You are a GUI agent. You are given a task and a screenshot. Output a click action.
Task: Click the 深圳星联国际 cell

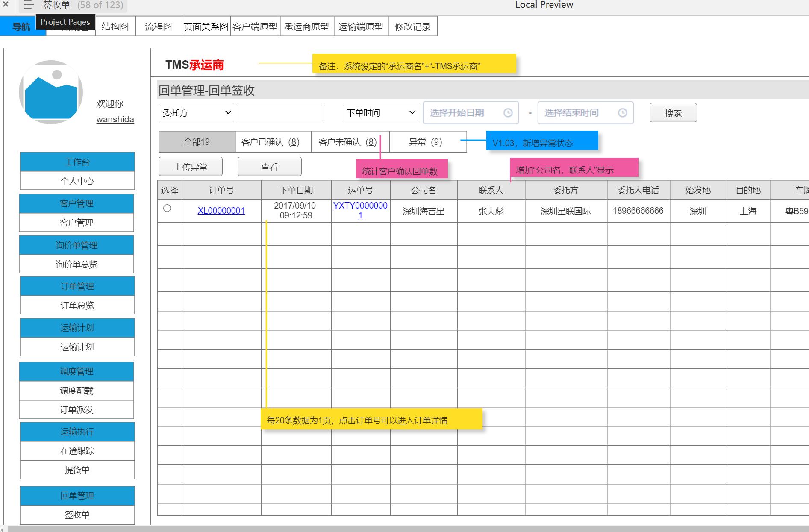[x=566, y=211]
